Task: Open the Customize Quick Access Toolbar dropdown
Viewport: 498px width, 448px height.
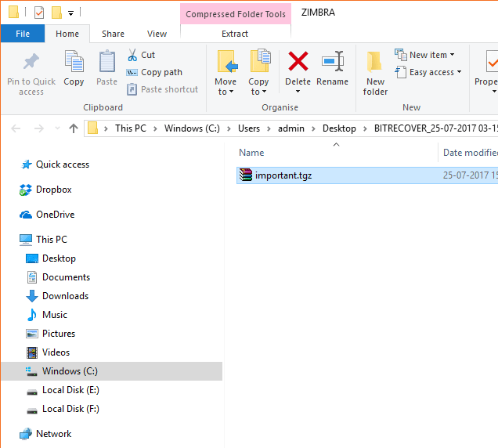Action: point(70,13)
